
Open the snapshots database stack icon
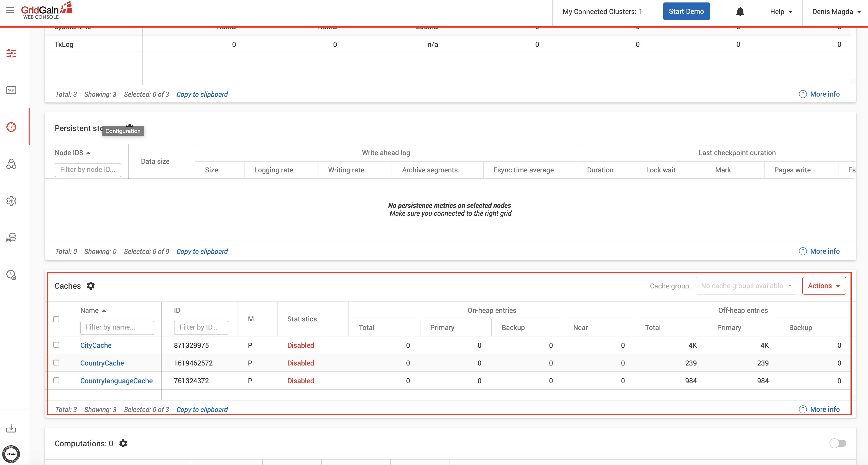(11, 238)
